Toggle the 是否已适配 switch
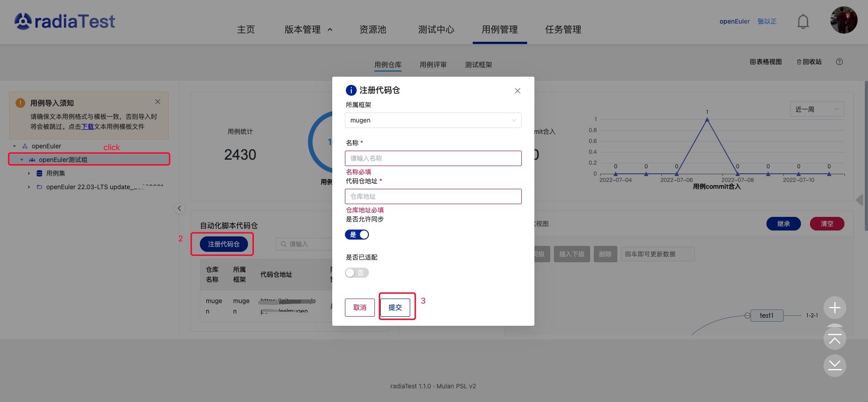 (357, 273)
